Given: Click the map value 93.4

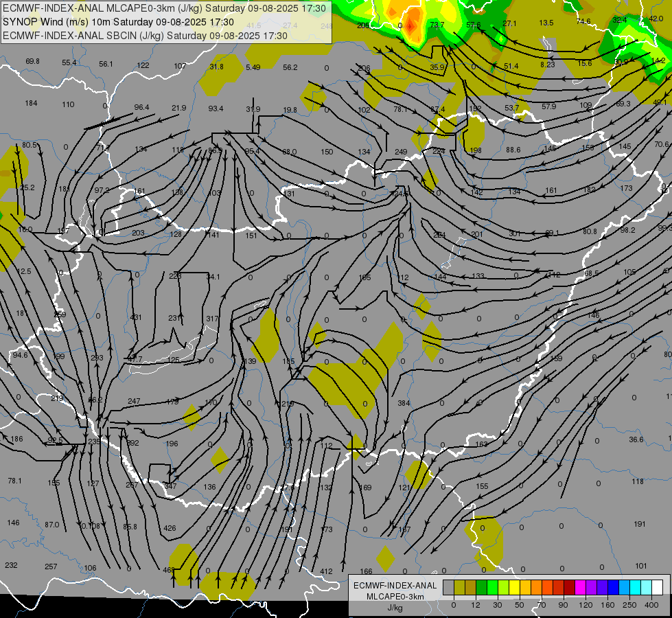Looking at the screenshot, I should click(x=216, y=108).
